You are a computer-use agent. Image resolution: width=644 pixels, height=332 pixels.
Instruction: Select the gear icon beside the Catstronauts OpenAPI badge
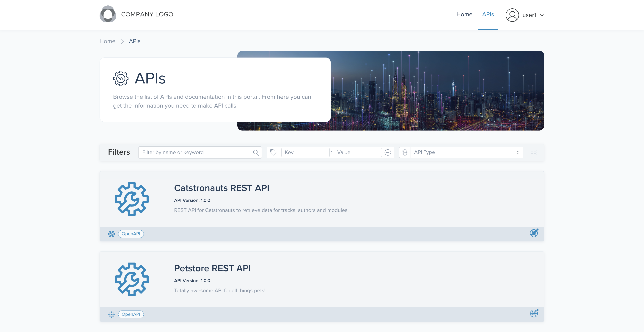click(111, 234)
